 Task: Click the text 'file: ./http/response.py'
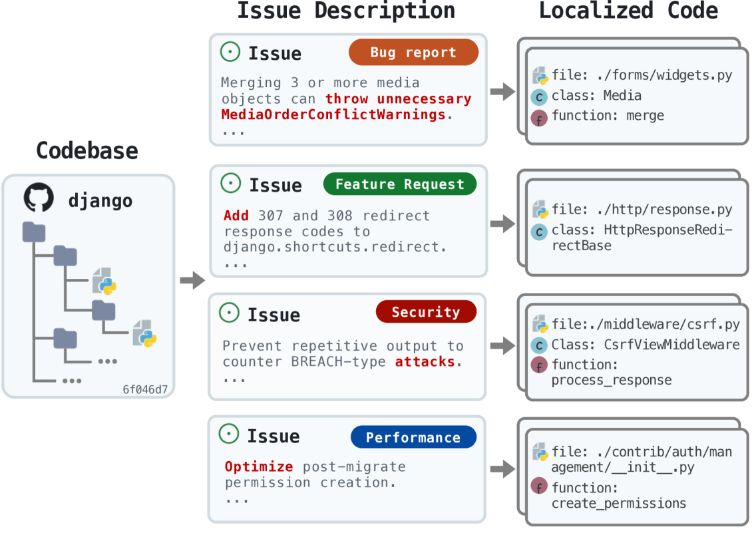coord(642,210)
